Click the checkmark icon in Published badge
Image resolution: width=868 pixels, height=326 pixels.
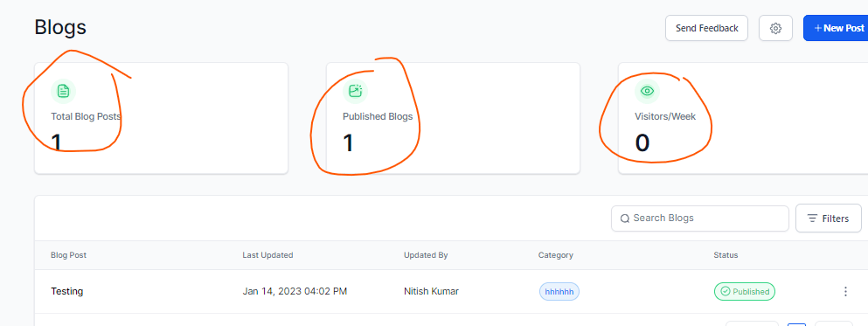[726, 291]
